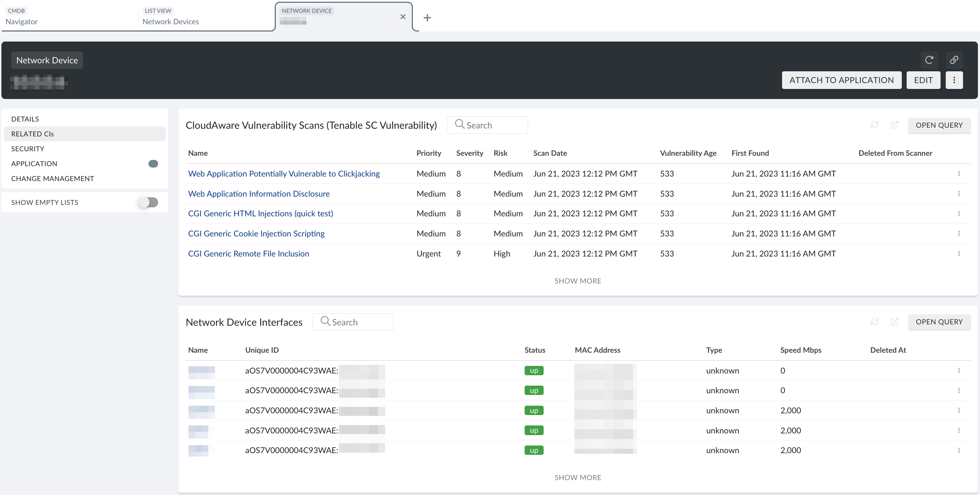Click the ATTACH TO APPLICATION button

tap(841, 80)
